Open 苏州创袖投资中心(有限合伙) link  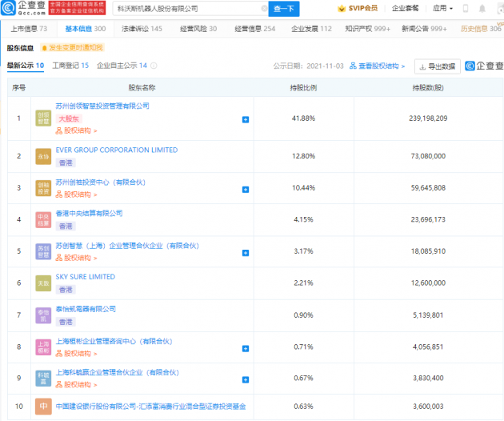(x=101, y=182)
